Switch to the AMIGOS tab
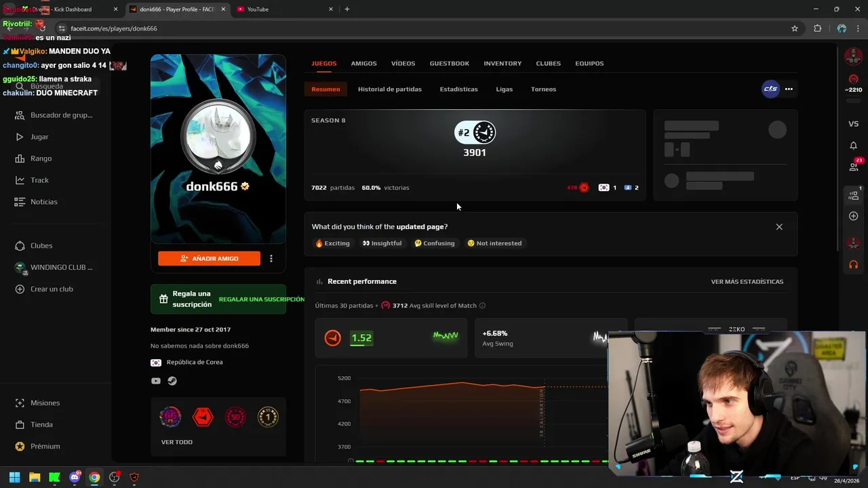The image size is (868, 488). click(363, 63)
